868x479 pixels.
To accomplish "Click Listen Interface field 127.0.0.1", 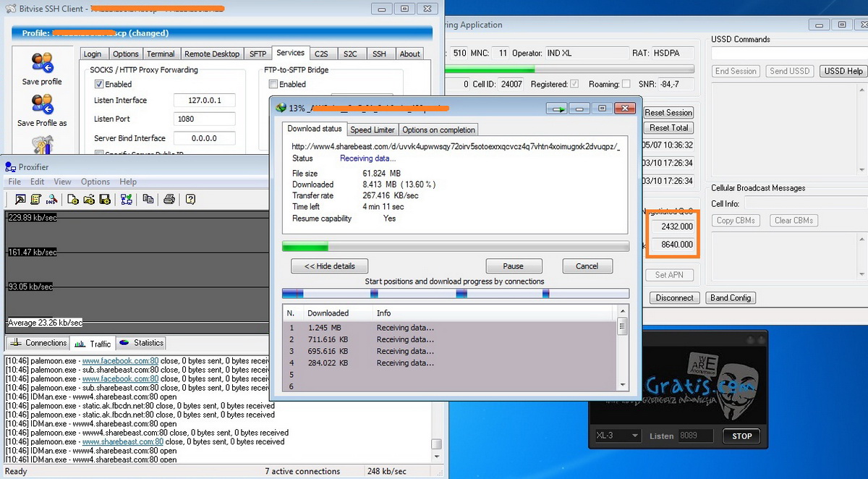I will (205, 101).
